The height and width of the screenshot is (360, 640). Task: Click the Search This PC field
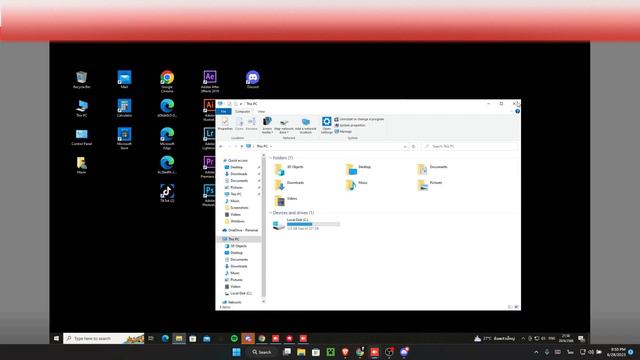click(x=470, y=146)
